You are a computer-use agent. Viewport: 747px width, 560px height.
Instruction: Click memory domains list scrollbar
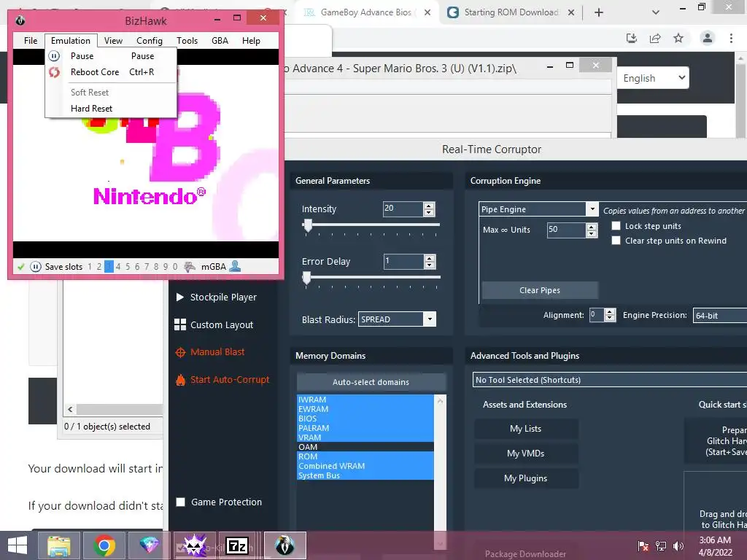pos(440,472)
